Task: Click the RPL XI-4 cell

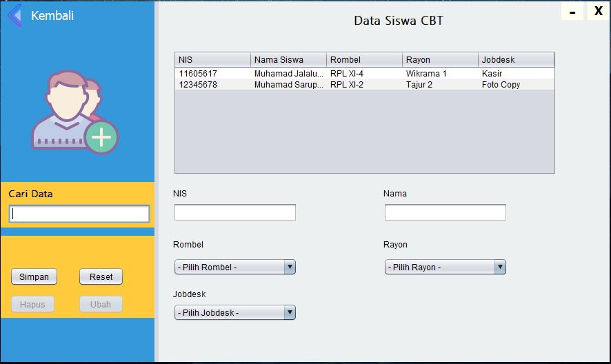Action: coord(364,73)
